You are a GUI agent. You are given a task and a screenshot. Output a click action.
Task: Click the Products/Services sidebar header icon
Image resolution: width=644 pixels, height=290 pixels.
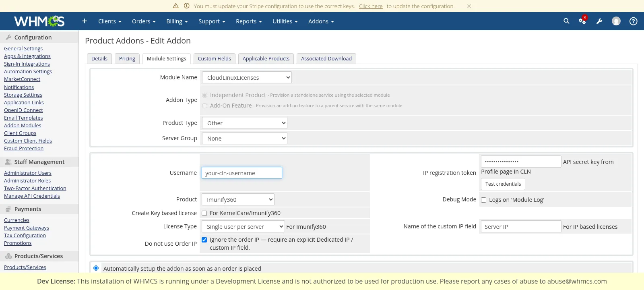(8, 256)
